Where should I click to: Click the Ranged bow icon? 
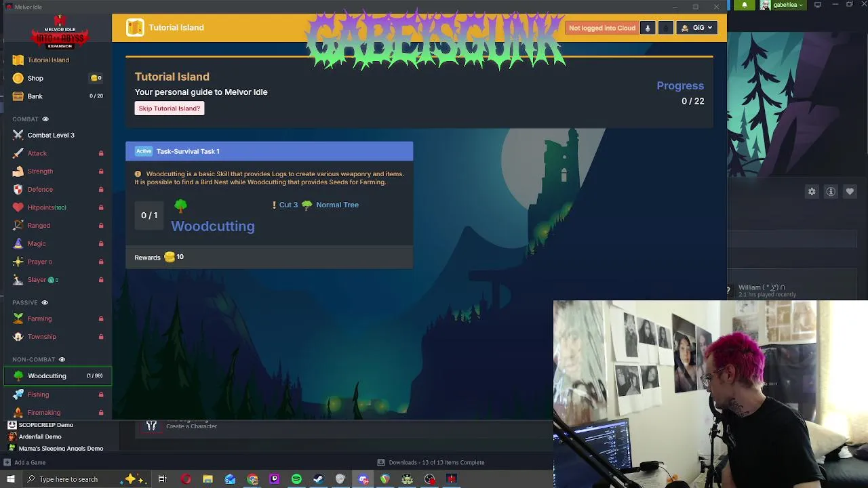pos(18,226)
